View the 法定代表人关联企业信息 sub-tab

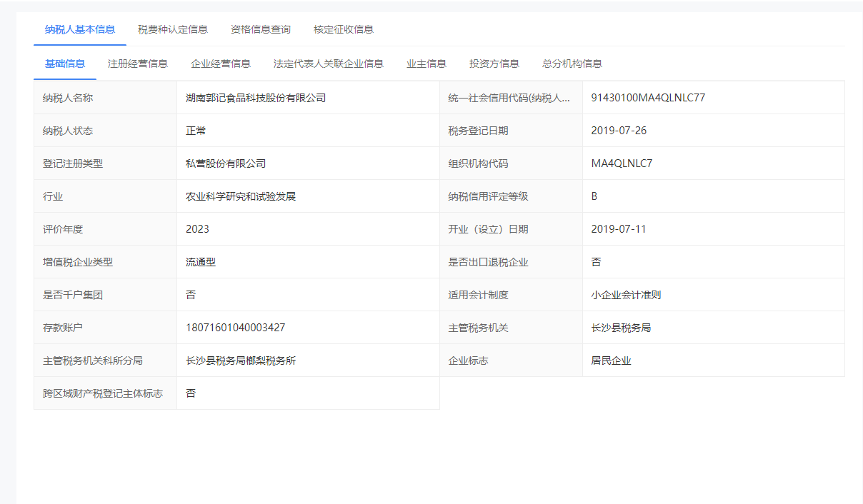(328, 64)
